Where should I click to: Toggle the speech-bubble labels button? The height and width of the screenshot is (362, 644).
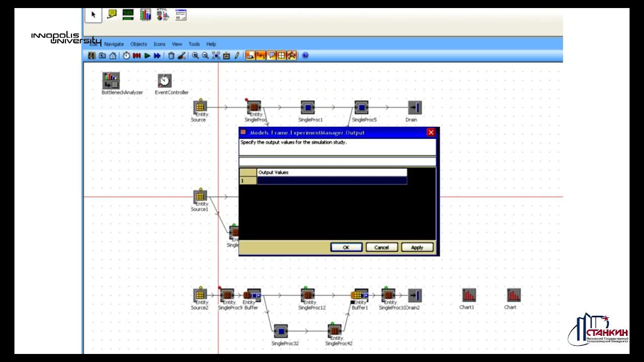tap(271, 56)
